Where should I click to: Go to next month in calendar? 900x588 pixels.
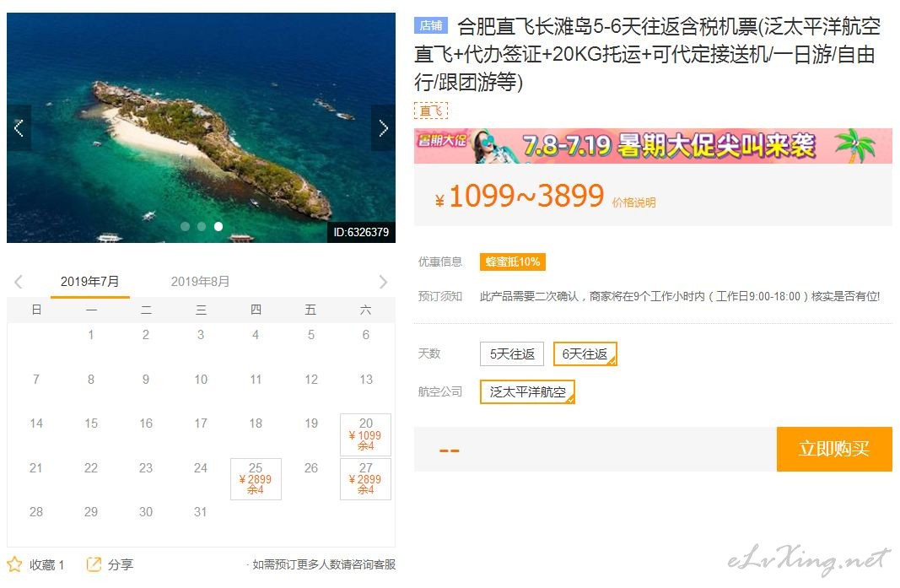tap(383, 282)
